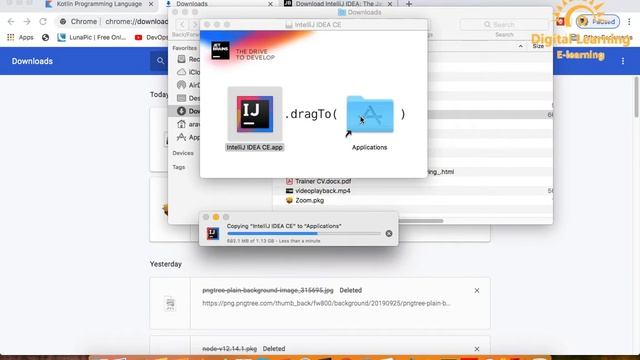640x360 pixels.
Task: Close the Kotlin Programming Language tab
Action: [x=151, y=4]
